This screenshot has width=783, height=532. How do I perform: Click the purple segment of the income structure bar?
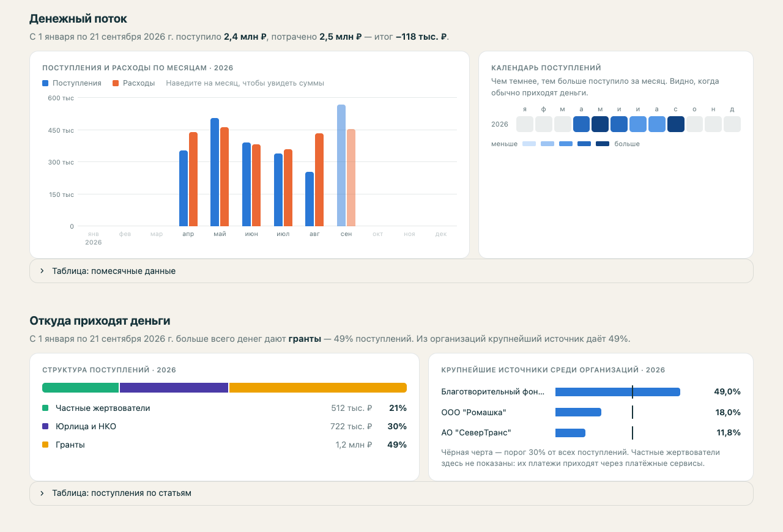click(x=174, y=388)
